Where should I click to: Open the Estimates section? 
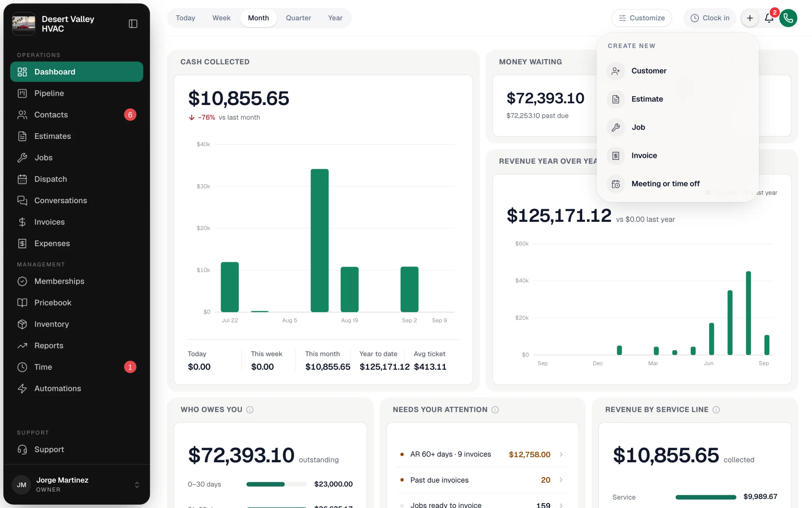(76, 136)
